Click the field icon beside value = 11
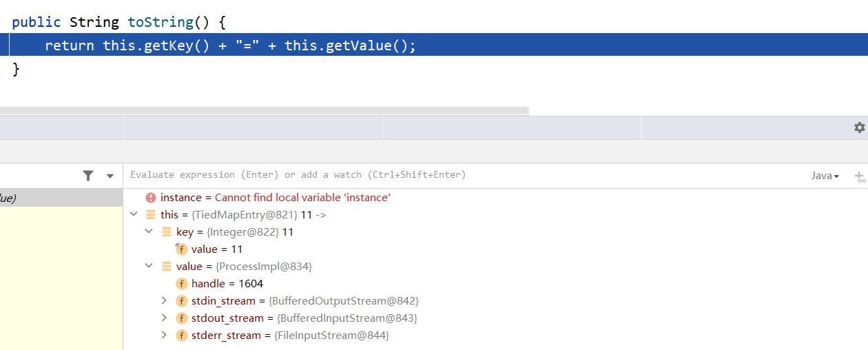 coord(182,249)
